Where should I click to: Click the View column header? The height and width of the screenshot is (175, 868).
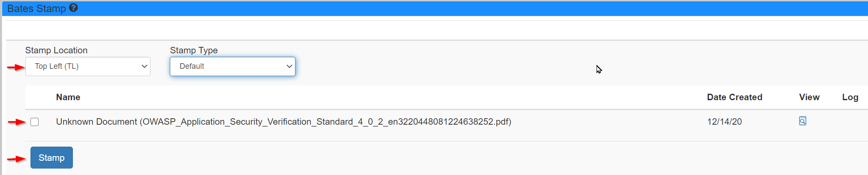(x=809, y=97)
